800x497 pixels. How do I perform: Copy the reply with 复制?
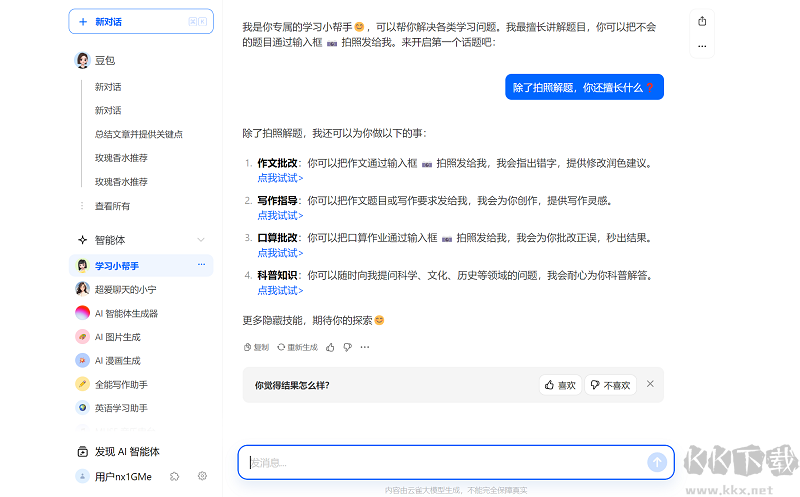256,347
